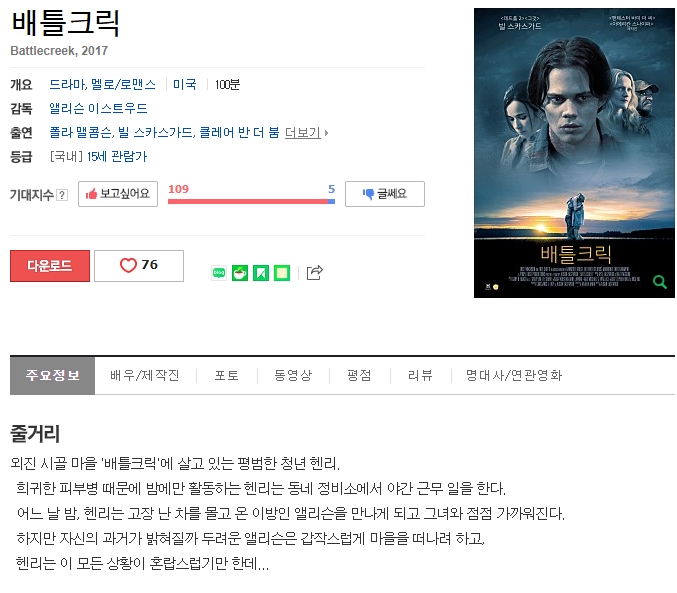The image size is (677, 593).
Task: Switch to the 배우/제작진 tab
Action: click(145, 375)
